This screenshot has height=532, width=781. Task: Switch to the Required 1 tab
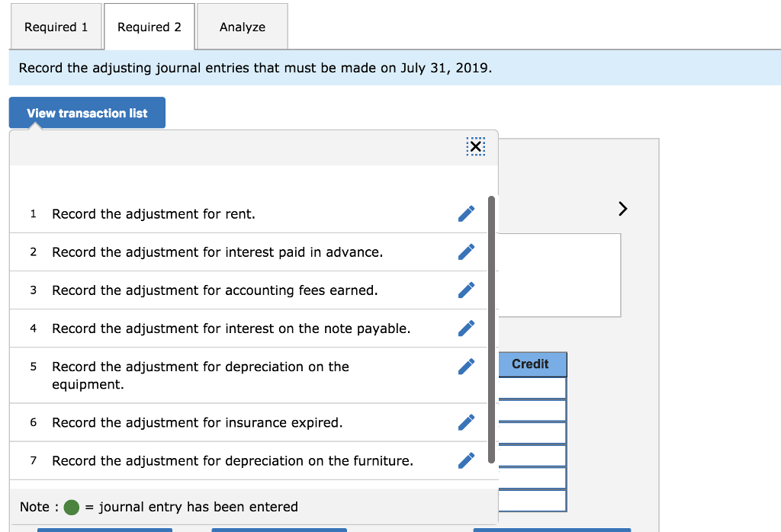click(x=56, y=27)
